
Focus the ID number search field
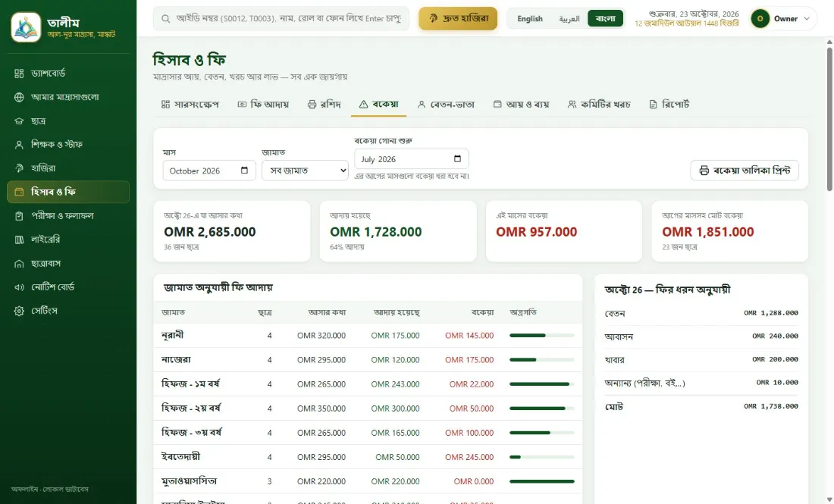coord(281,19)
